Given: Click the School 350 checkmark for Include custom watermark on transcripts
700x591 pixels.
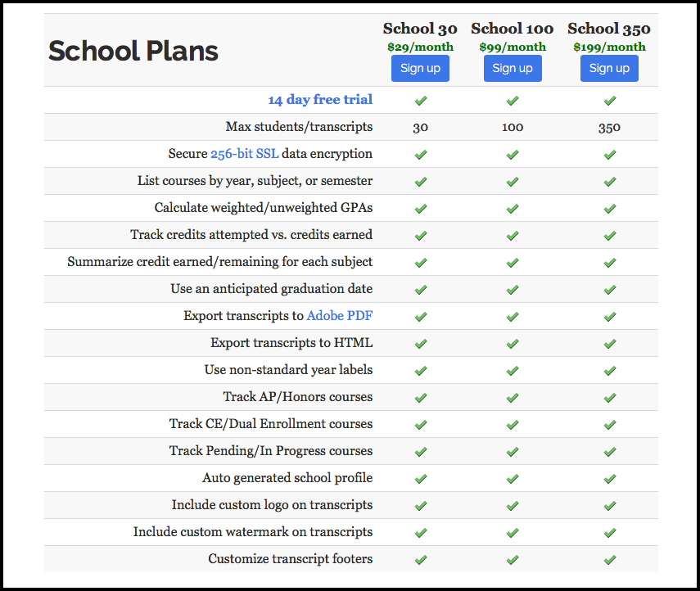Looking at the screenshot, I should click(x=609, y=532).
